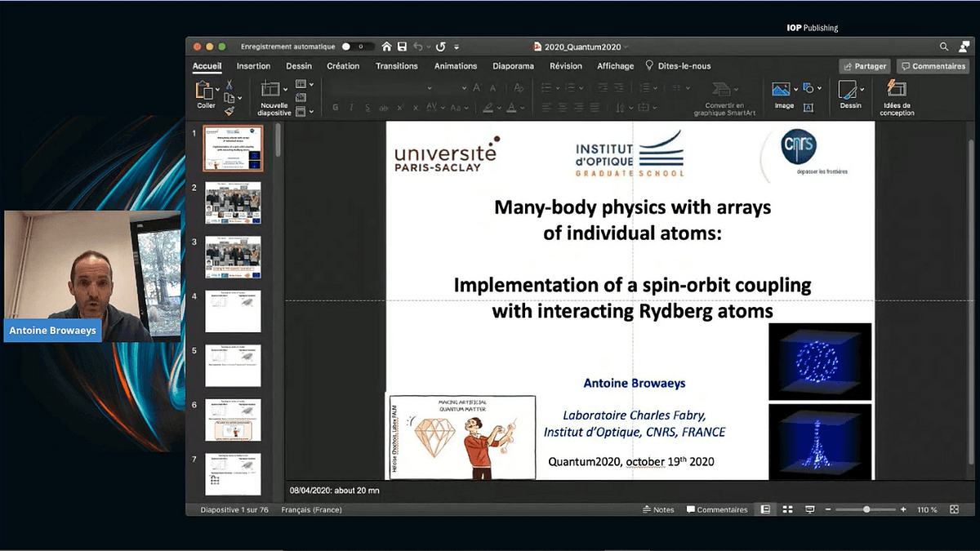980x551 pixels.
Task: Click the Dessin drawing tool icon
Action: click(848, 89)
